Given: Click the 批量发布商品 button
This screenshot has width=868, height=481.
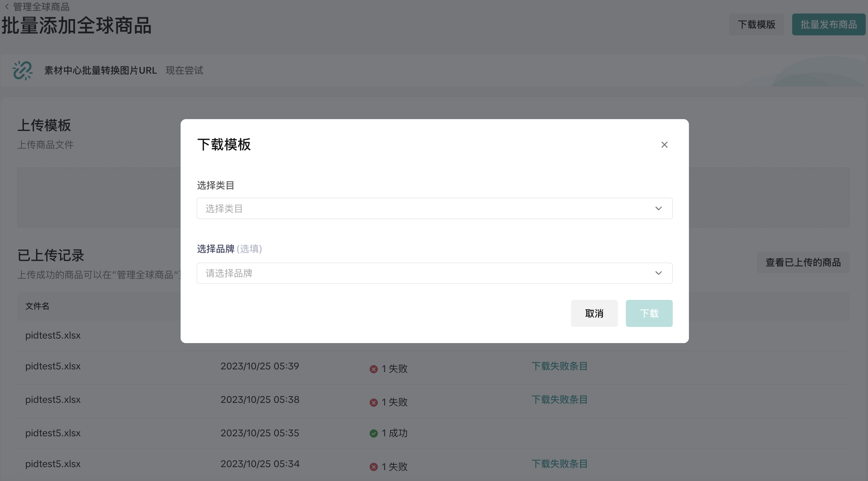Looking at the screenshot, I should pyautogui.click(x=829, y=24).
